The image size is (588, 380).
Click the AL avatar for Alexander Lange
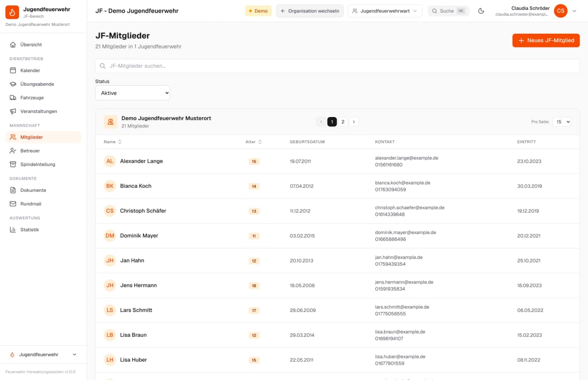pos(110,161)
